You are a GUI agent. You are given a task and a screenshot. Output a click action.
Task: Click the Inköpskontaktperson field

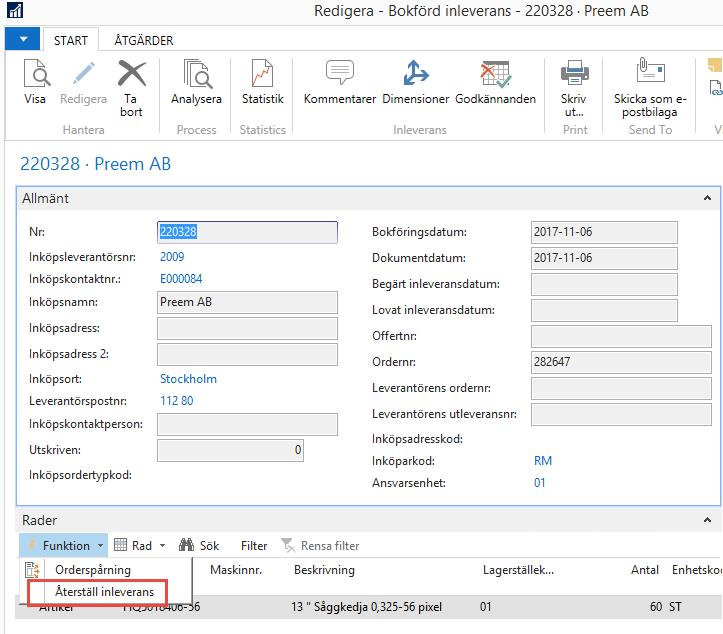point(247,424)
